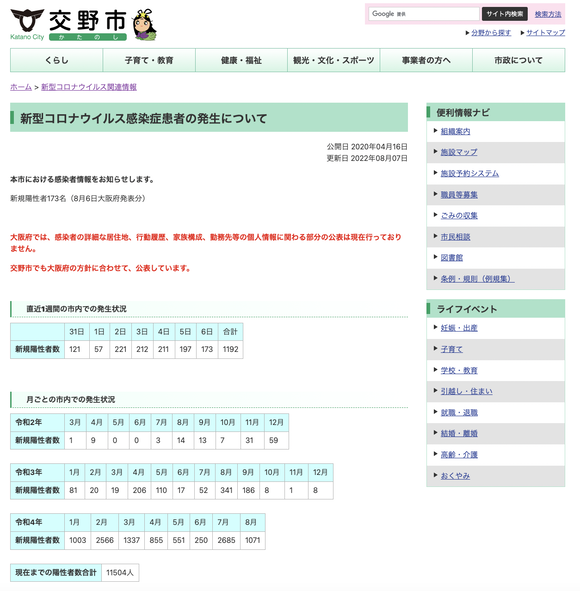Image resolution: width=580 pixels, height=591 pixels.
Task: Click the 2日 value cell 221
Action: (x=121, y=349)
